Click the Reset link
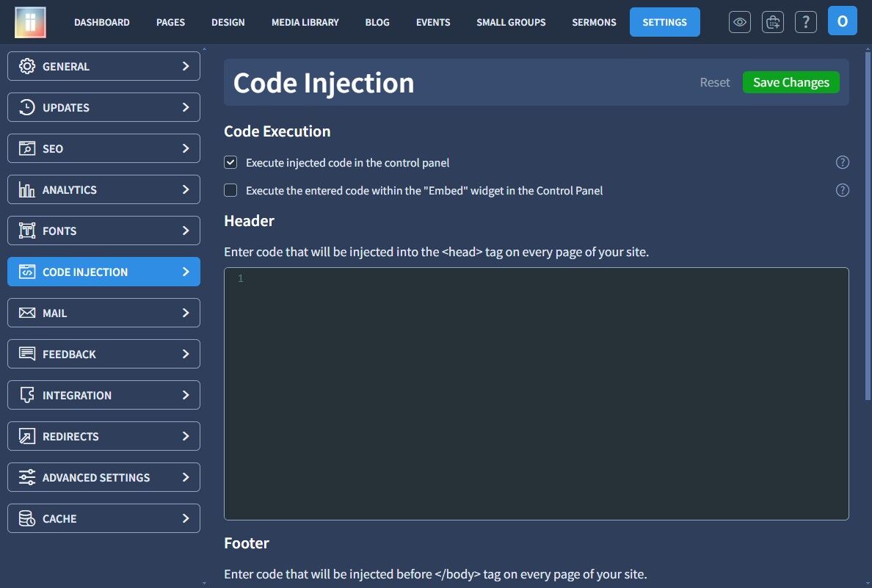 tap(715, 82)
